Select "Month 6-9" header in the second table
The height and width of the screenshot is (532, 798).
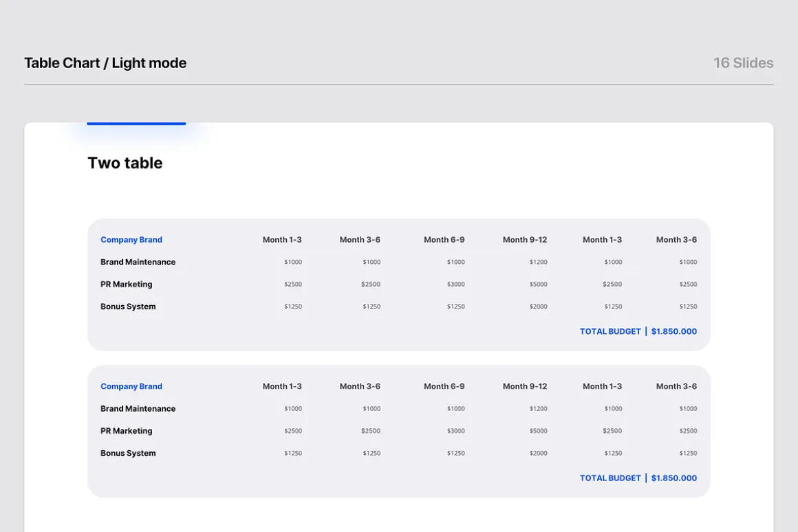(x=444, y=386)
